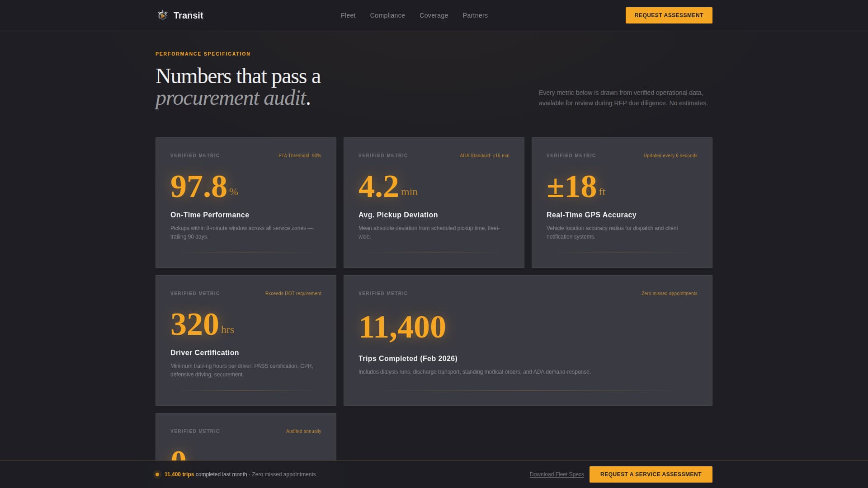Screen dimensions: 868x488
Task: Click the 'Performance Specification' eyebrow label
Action: [x=203, y=54]
